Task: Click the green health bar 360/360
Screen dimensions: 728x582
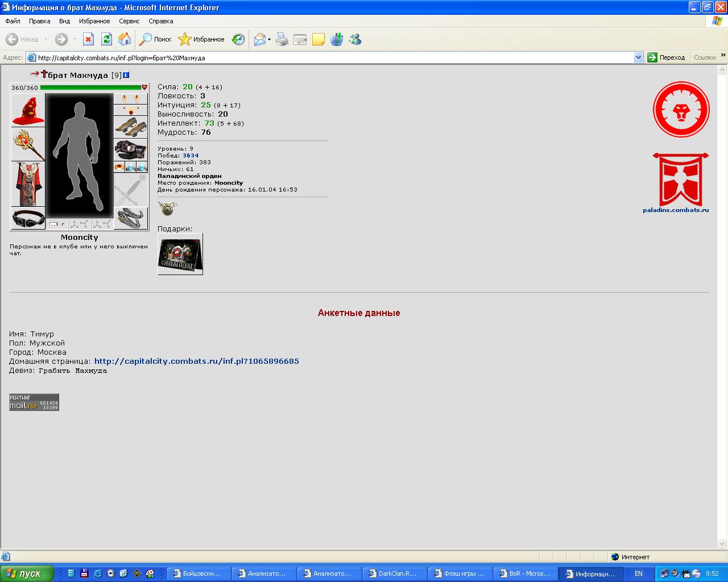Action: click(91, 88)
